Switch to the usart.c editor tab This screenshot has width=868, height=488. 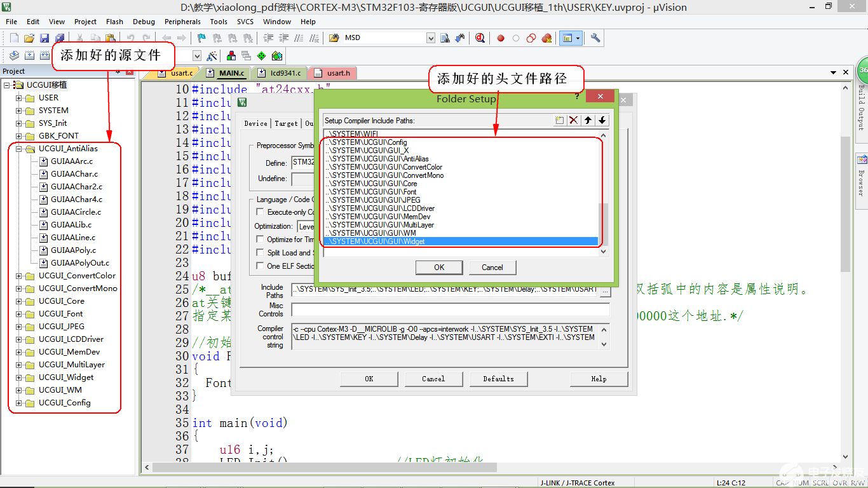coord(177,73)
